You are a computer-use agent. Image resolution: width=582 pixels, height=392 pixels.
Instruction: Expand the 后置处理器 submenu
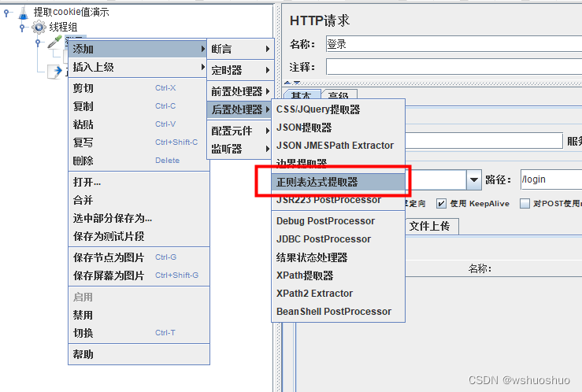(x=240, y=109)
